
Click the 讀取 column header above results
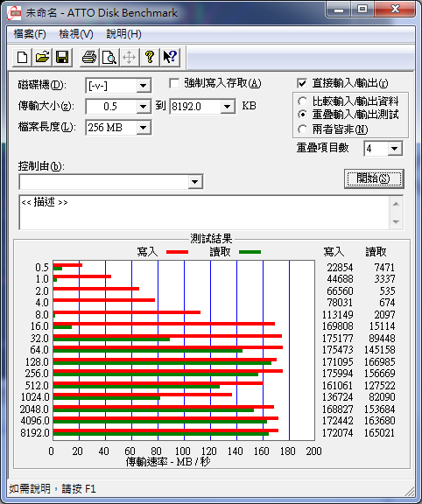pyautogui.click(x=376, y=252)
